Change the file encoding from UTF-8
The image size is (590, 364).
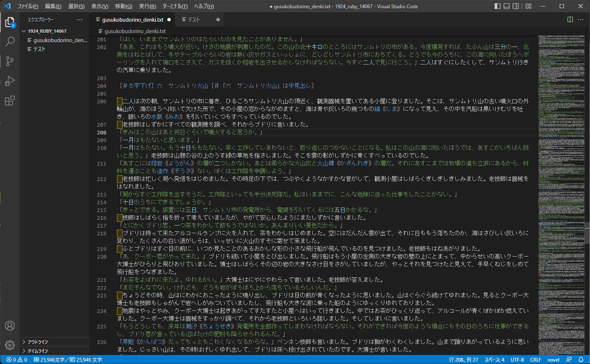pos(517,360)
